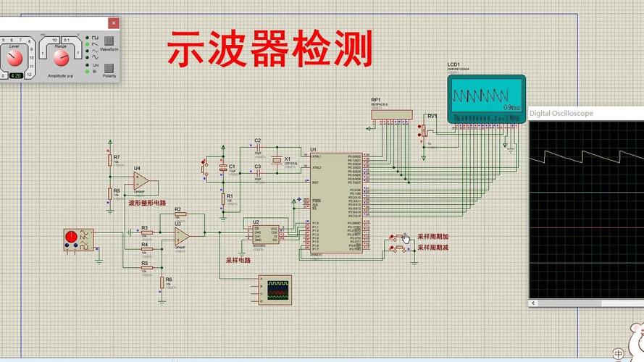Click the 波形整形电路 label
This screenshot has height=362, width=644.
[x=147, y=203]
